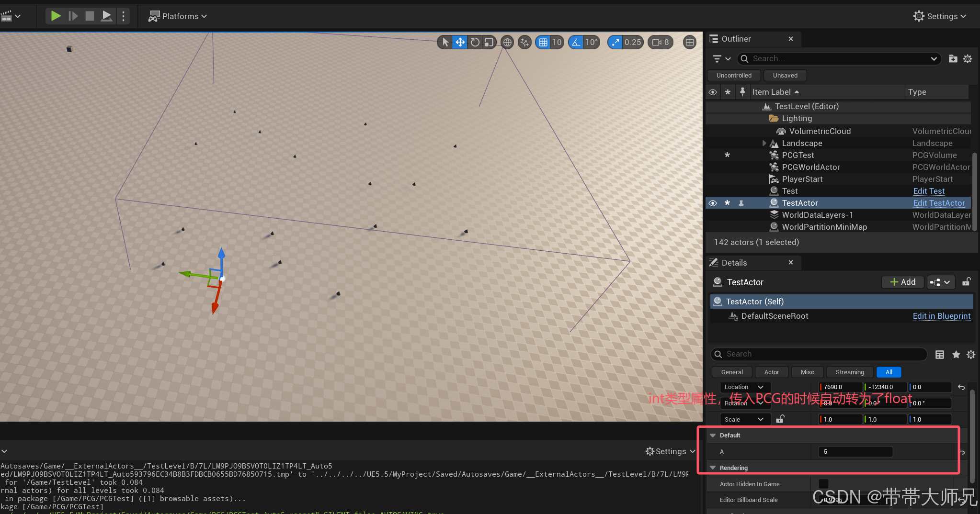Click the Stop simulation button
The height and width of the screenshot is (514, 980).
(90, 16)
